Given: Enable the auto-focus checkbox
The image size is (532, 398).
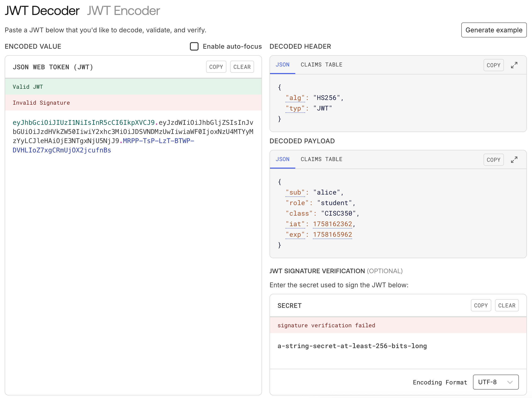Looking at the screenshot, I should (x=194, y=46).
